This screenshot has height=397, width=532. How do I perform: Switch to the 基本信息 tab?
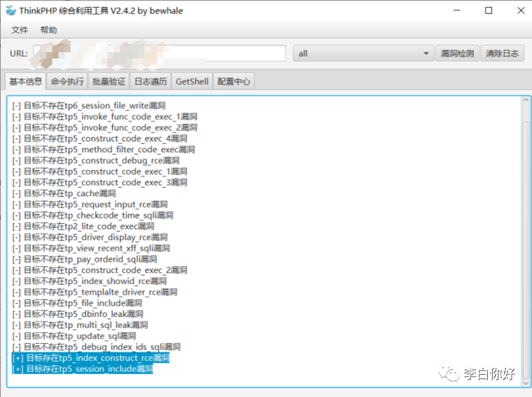coord(25,81)
